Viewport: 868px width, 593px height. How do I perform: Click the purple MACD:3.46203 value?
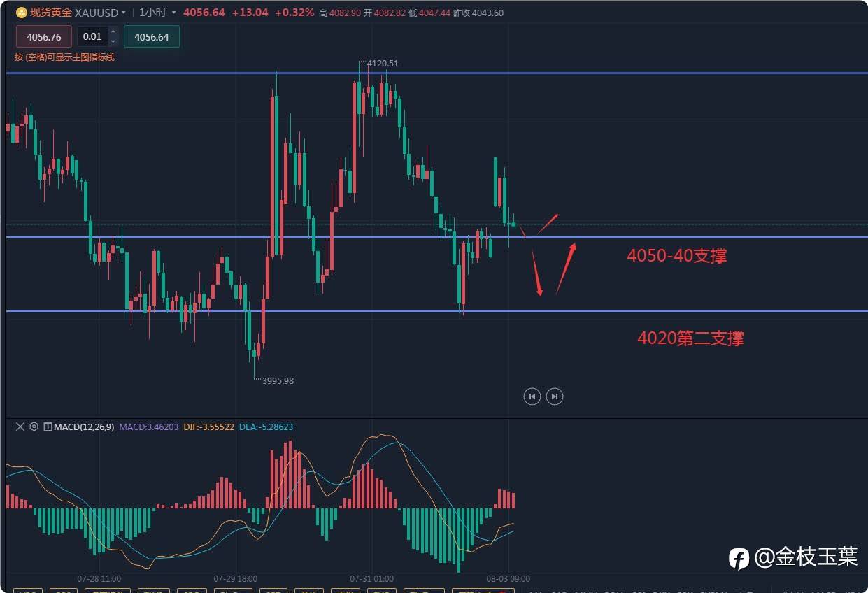coord(148,427)
